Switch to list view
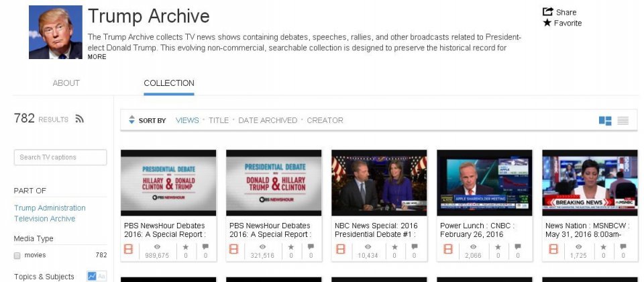This screenshot has width=644, height=282. [x=623, y=120]
